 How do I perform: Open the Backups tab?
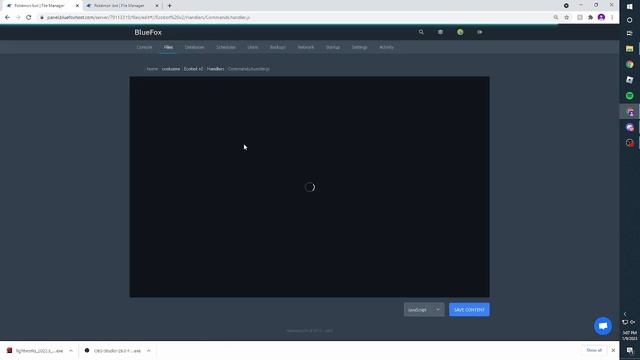pyautogui.click(x=278, y=47)
